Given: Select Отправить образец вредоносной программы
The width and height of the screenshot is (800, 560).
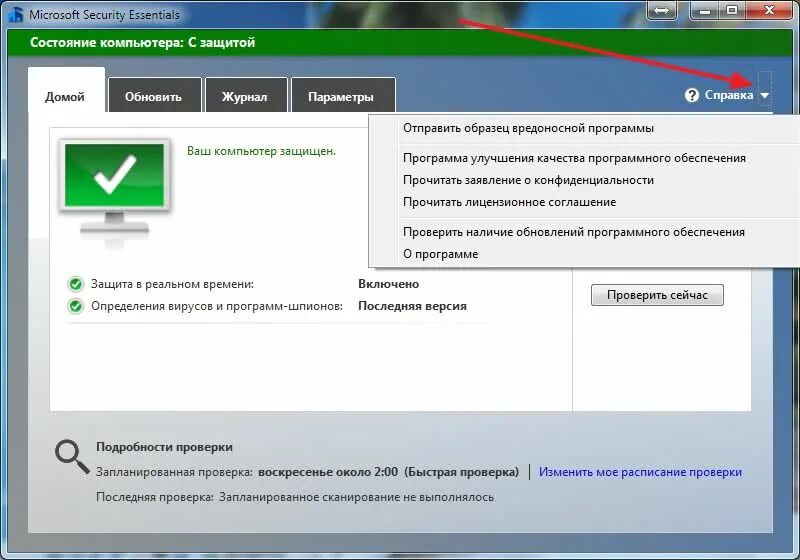Looking at the screenshot, I should click(584, 128).
